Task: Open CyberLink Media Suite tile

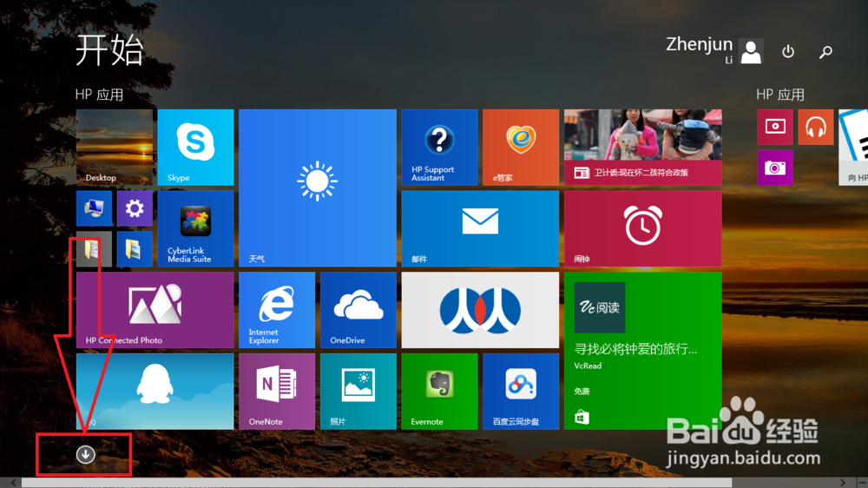Action: tap(195, 228)
